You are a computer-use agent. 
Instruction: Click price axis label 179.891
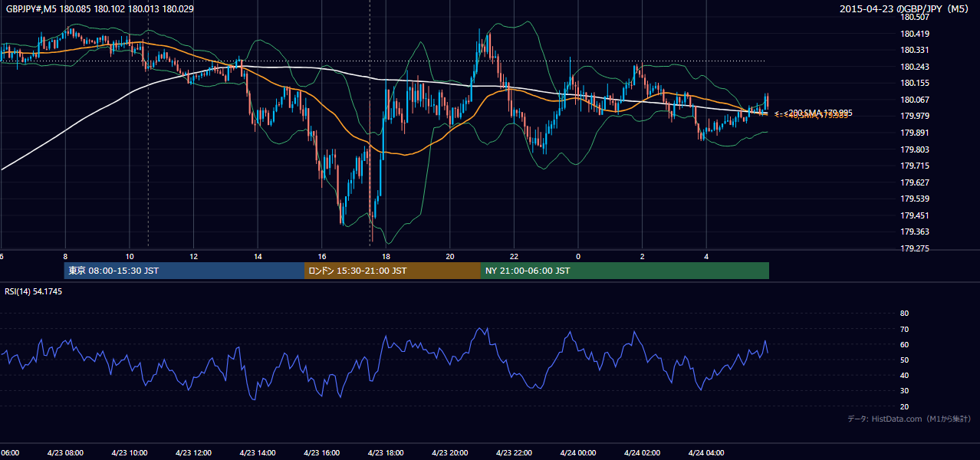pyautogui.click(x=916, y=133)
